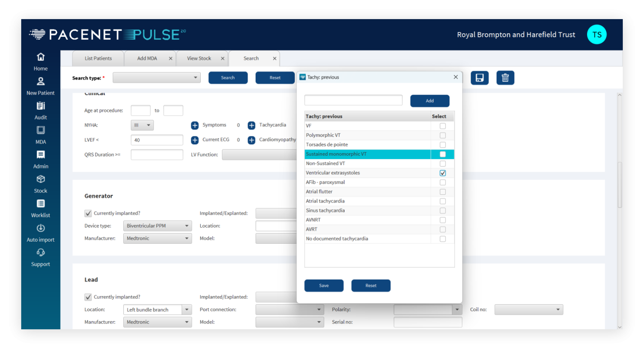Click the save disk icon button
Screen dimensions: 644x353
[479, 78]
